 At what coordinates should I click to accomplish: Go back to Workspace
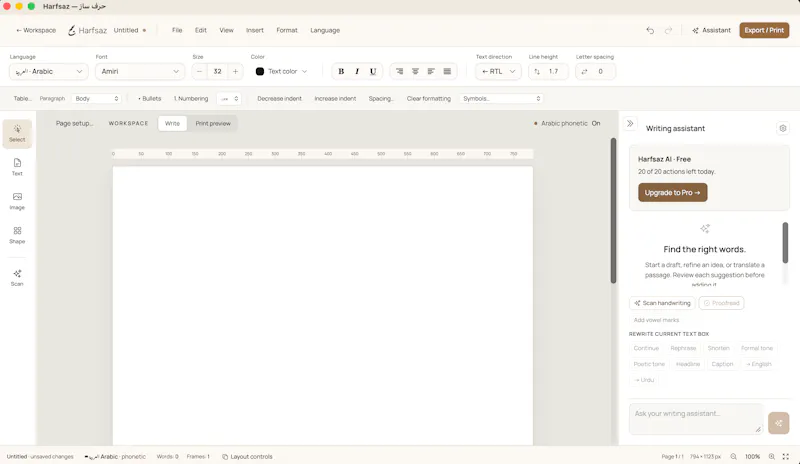coord(36,31)
